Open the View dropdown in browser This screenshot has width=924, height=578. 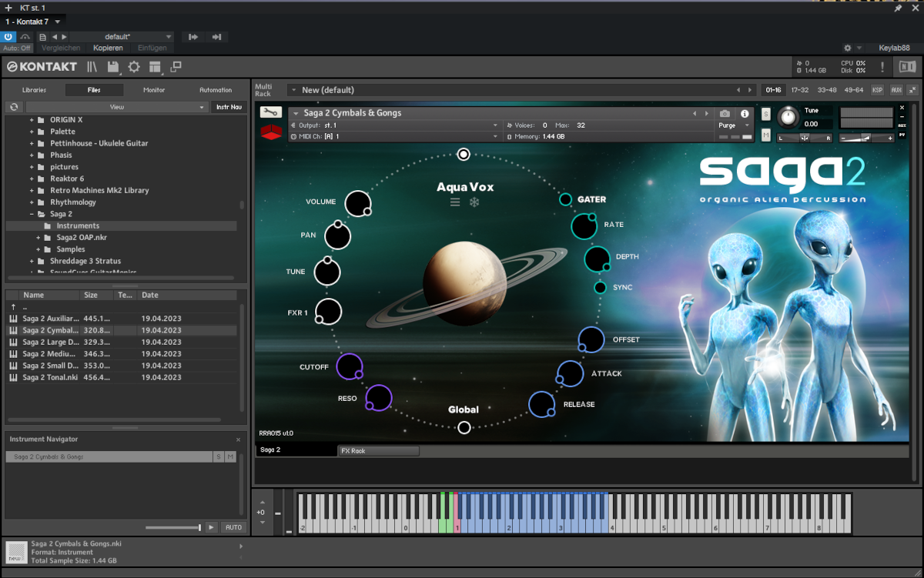pos(116,107)
